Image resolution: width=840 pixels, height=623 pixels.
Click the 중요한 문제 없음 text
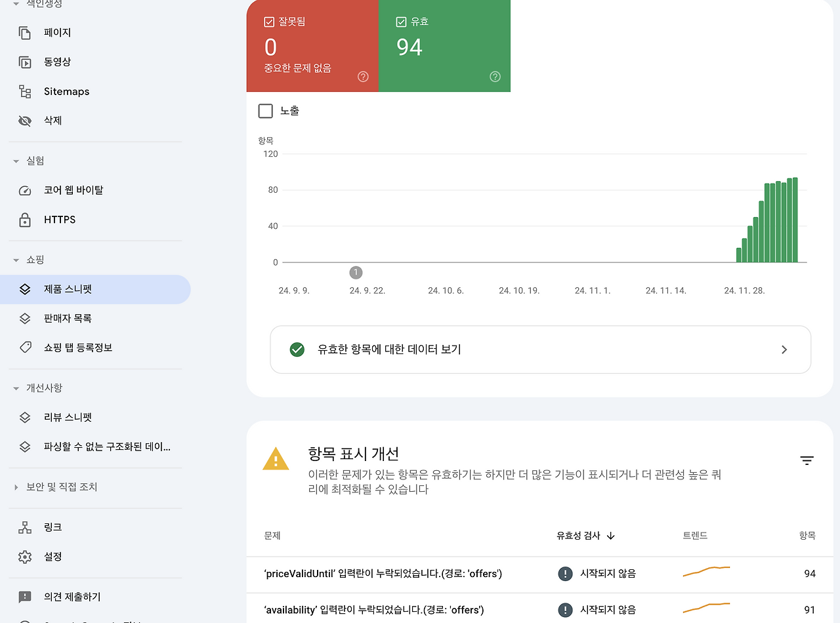point(298,68)
